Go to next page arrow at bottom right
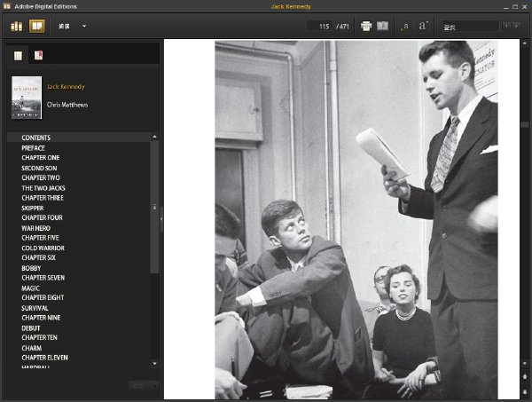 click(x=525, y=392)
